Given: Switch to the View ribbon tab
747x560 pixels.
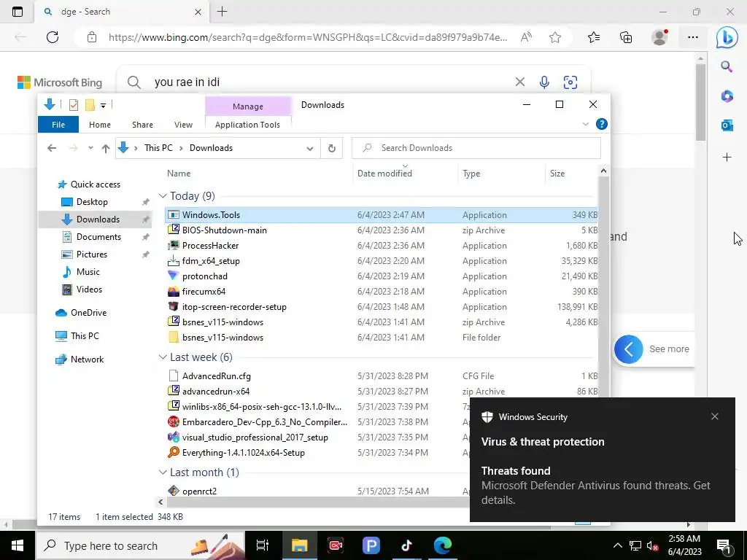Looking at the screenshot, I should click(x=183, y=125).
